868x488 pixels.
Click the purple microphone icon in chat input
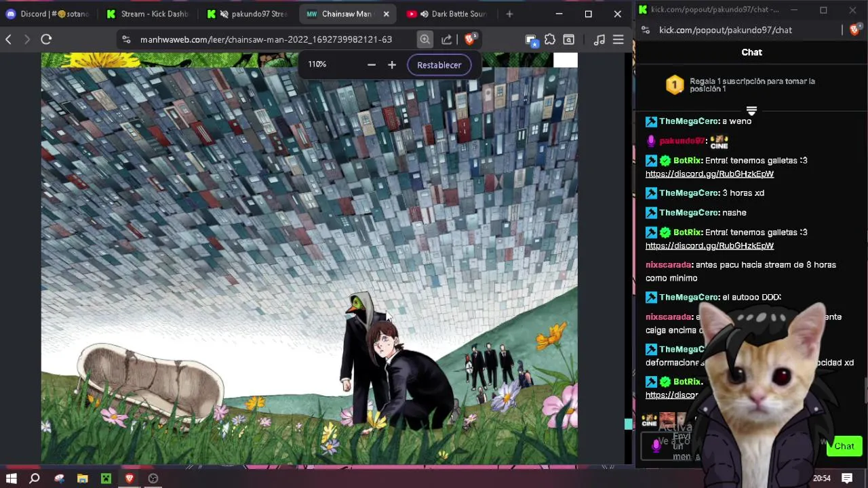656,445
